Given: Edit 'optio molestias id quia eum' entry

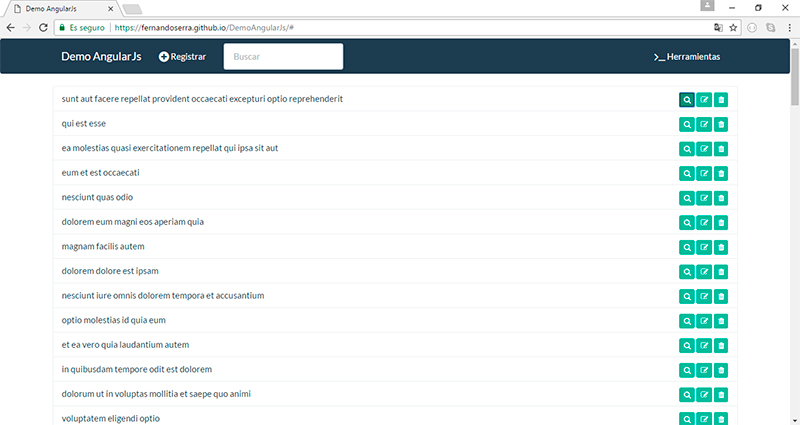Looking at the screenshot, I should pos(704,321).
